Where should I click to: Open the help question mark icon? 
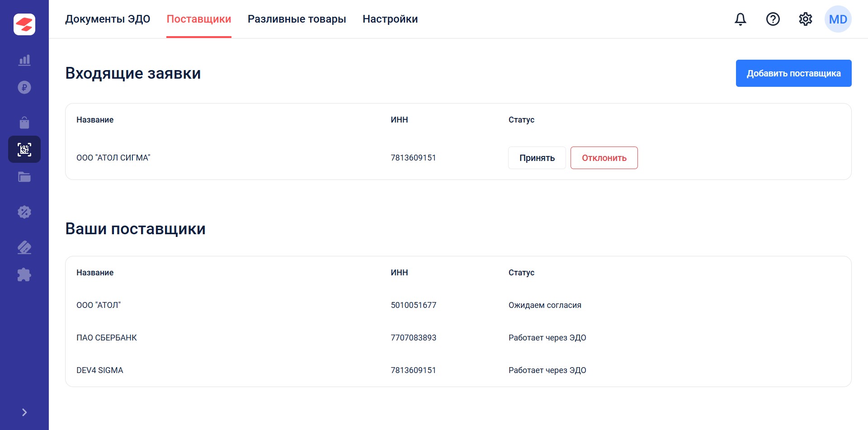(x=773, y=19)
